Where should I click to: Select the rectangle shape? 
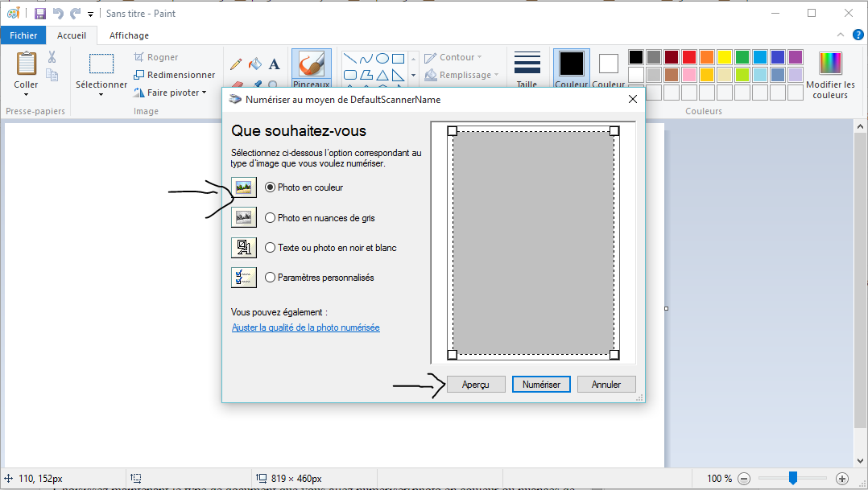[398, 59]
